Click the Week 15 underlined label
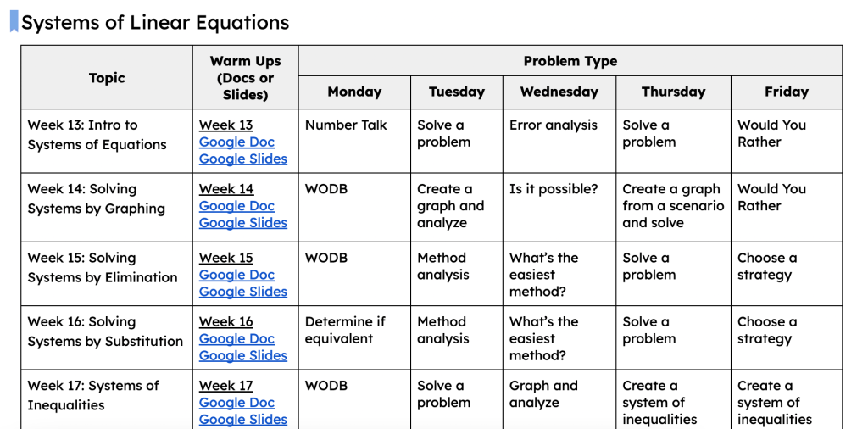This screenshot has width=868, height=429. (225, 258)
